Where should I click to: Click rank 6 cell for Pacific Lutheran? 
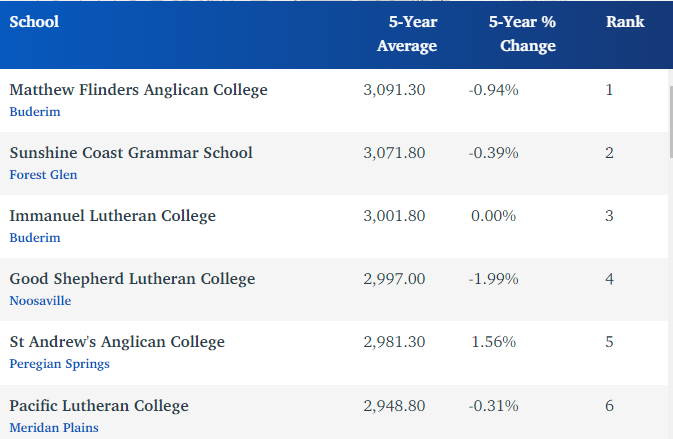609,406
